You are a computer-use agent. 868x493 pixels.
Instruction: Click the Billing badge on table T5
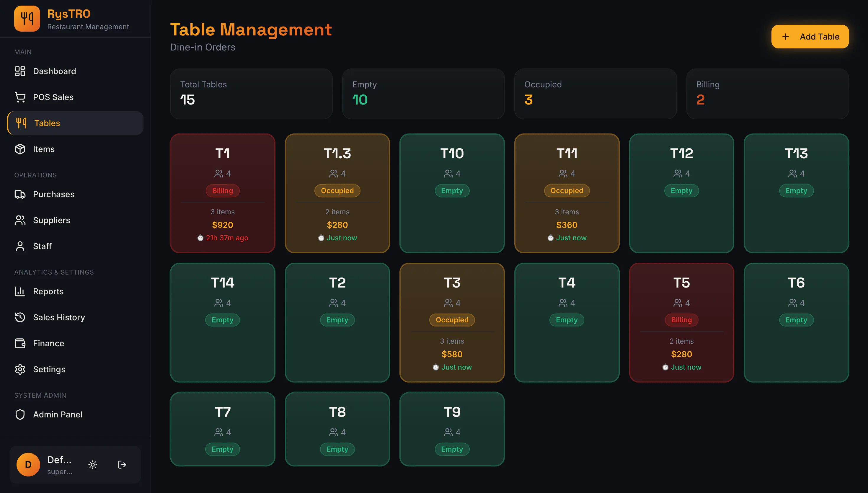coord(681,320)
